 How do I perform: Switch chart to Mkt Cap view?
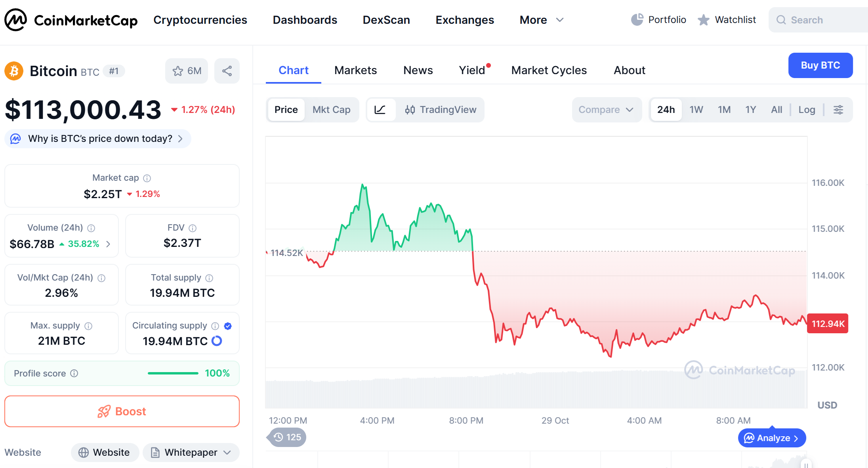click(x=331, y=110)
